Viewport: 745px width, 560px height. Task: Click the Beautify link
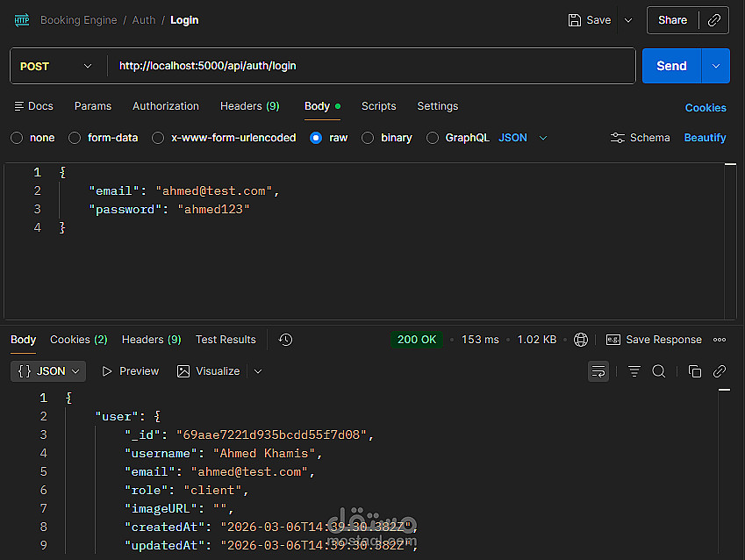pos(705,138)
